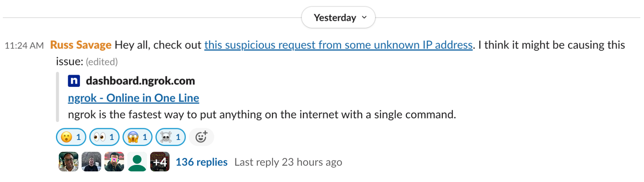Viewport: 644px width, 182px height.
Task: Toggle the eyes emoji reaction
Action: pos(104,137)
